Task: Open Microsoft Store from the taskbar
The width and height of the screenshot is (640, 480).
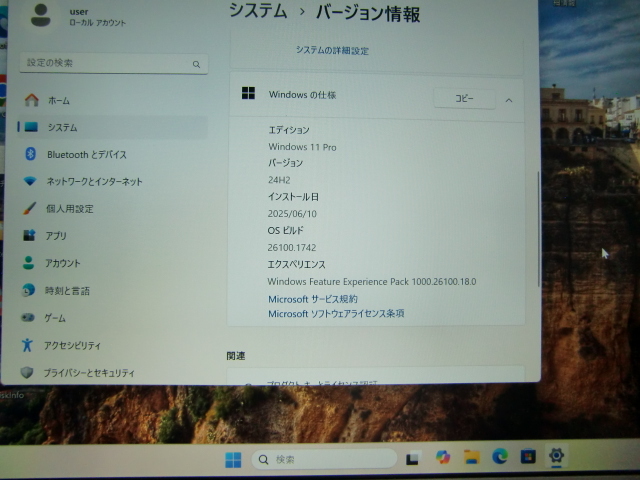Action: click(x=528, y=456)
